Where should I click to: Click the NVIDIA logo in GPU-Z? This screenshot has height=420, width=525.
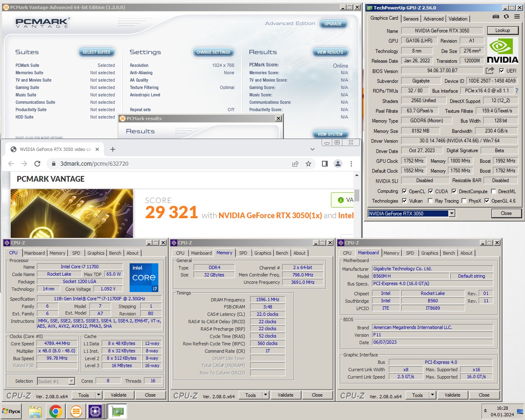click(502, 51)
